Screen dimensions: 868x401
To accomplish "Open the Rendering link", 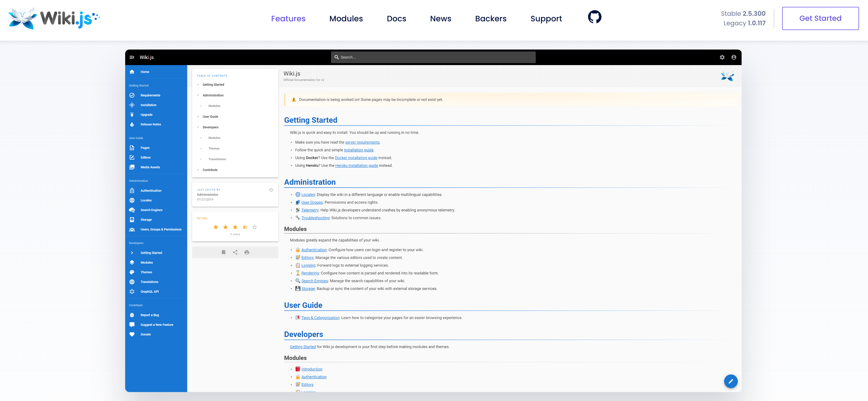I will (x=310, y=273).
